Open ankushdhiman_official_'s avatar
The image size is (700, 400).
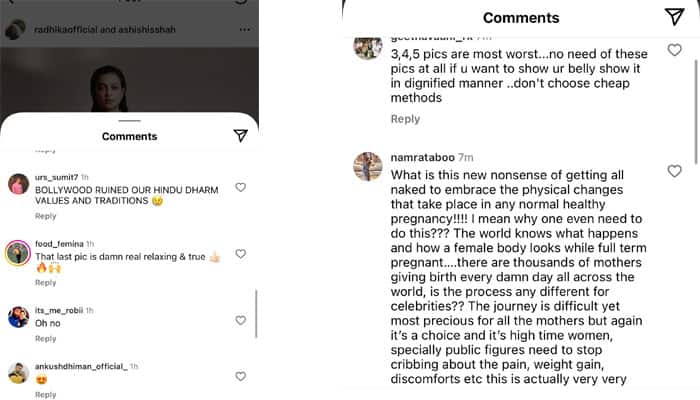18,373
